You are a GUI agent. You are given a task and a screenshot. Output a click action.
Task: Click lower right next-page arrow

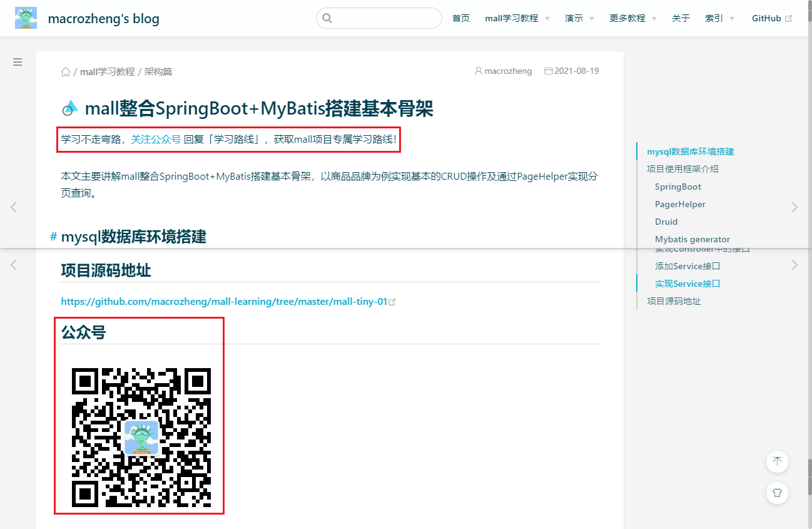coord(794,265)
